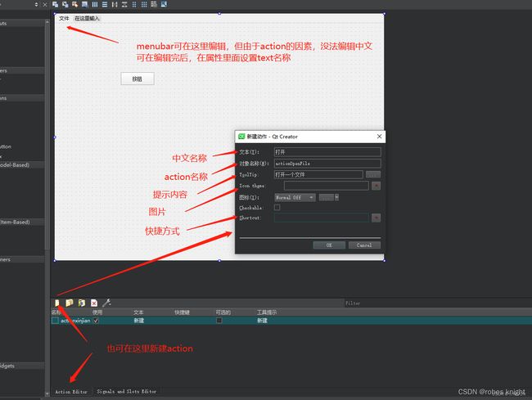The height and width of the screenshot is (400, 532).
Task: Select the actionxinjian row icon
Action: coord(55,321)
